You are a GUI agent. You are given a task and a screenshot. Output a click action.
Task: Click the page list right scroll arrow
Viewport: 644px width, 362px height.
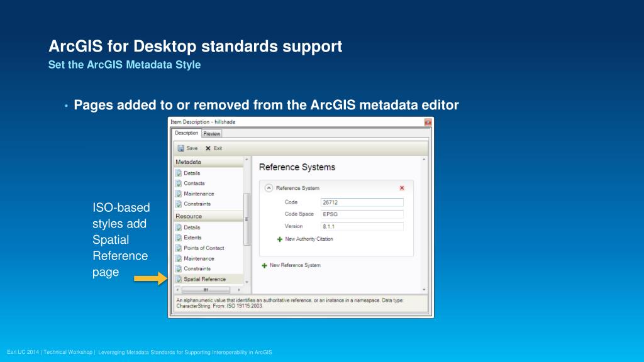(x=239, y=290)
